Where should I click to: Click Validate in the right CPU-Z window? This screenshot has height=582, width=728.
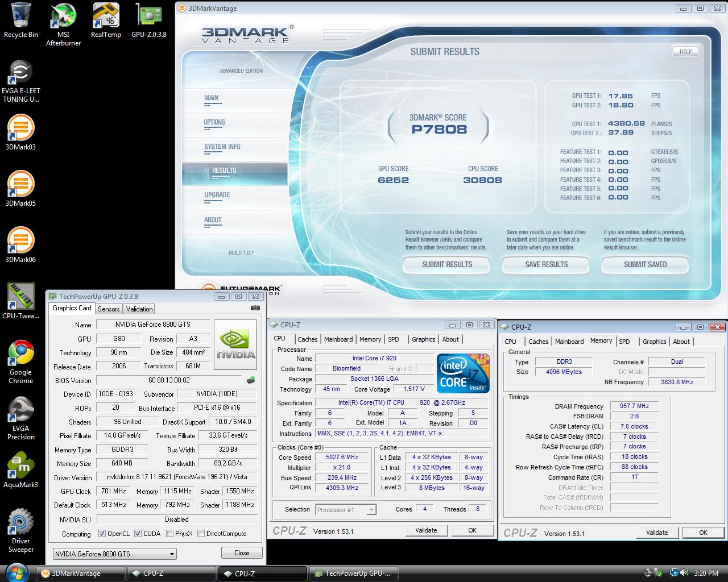coord(657,533)
